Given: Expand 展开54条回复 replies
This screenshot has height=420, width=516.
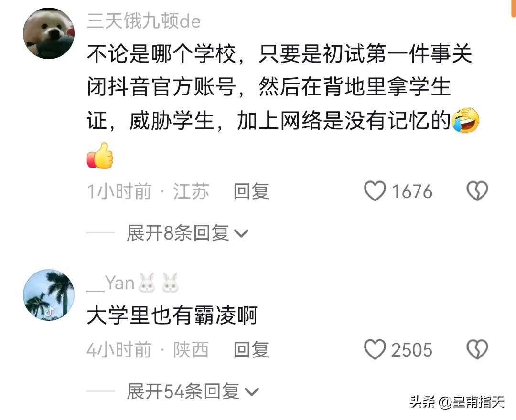Looking at the screenshot, I should [x=193, y=391].
